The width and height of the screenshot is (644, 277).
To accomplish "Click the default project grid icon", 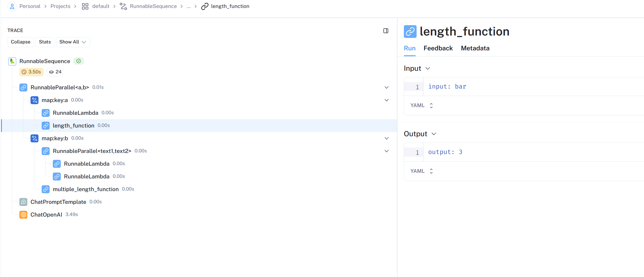I will point(85,6).
